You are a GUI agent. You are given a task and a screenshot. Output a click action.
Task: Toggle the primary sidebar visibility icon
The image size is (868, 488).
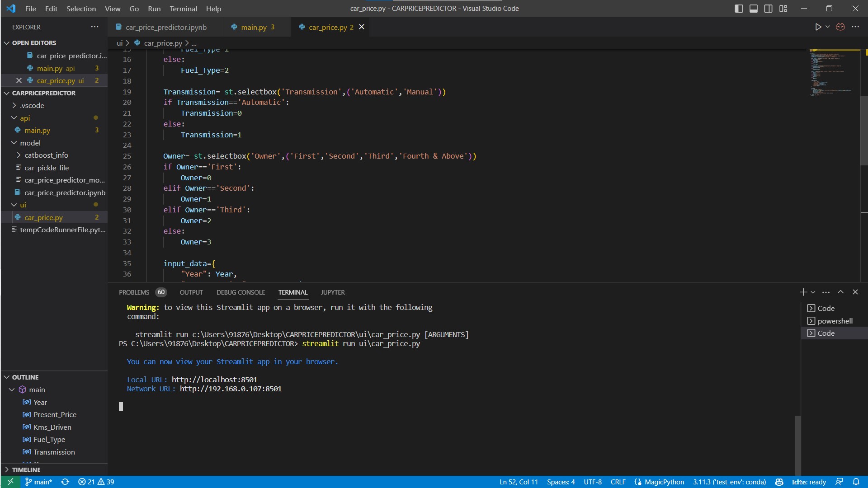pos(739,8)
